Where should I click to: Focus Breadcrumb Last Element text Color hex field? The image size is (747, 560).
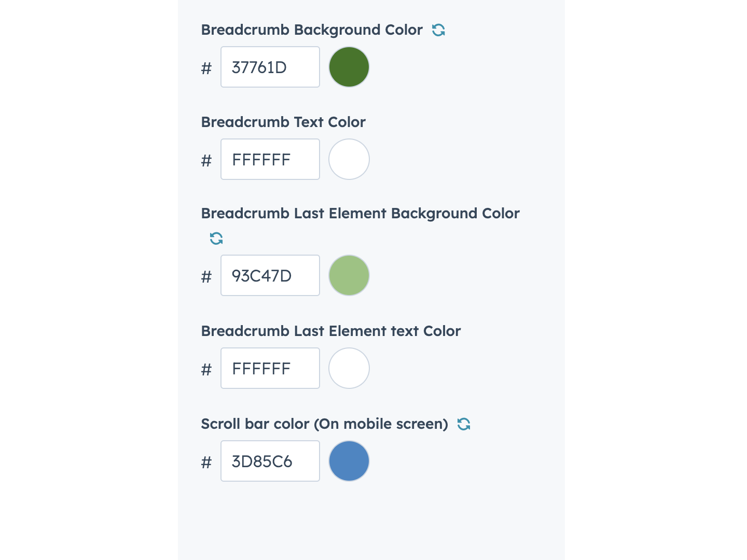[x=270, y=369]
